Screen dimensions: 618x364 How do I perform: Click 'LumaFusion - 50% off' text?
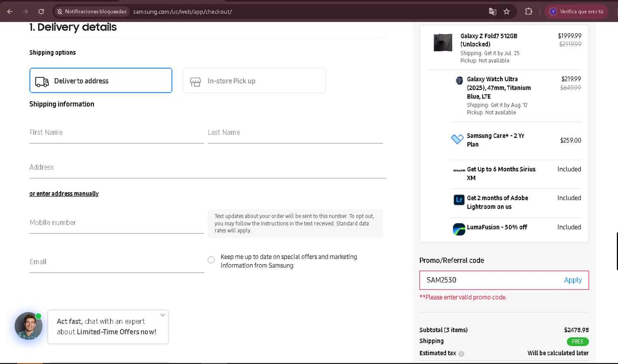[x=497, y=227]
